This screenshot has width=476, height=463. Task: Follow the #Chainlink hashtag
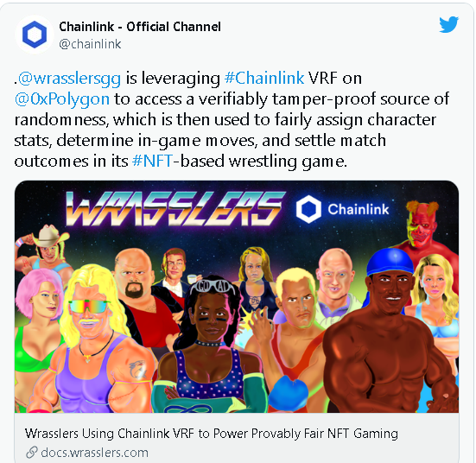[264, 78]
